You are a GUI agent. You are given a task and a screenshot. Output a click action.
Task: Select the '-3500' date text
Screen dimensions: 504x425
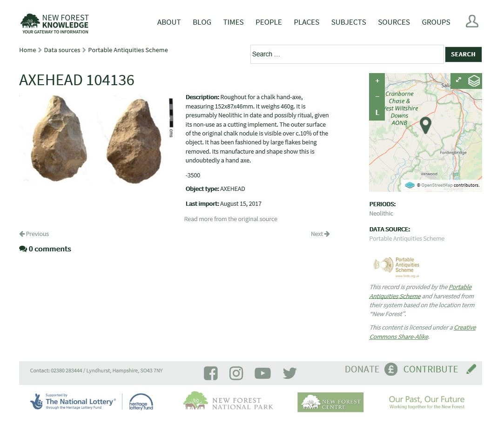[x=193, y=175]
